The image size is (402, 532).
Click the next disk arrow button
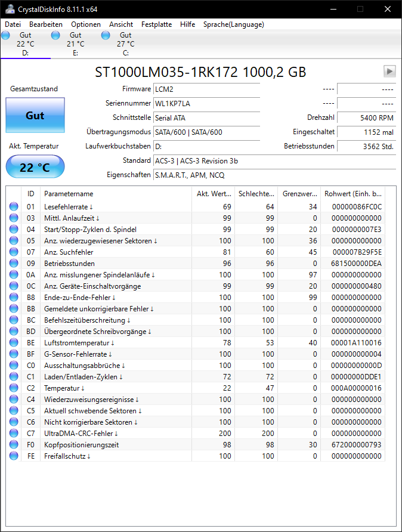pyautogui.click(x=389, y=71)
